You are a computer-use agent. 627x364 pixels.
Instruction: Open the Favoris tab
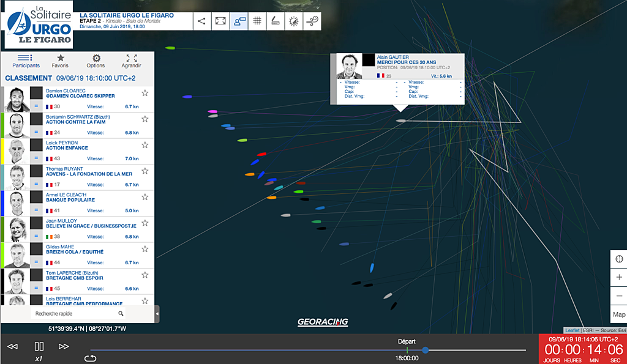coord(60,61)
